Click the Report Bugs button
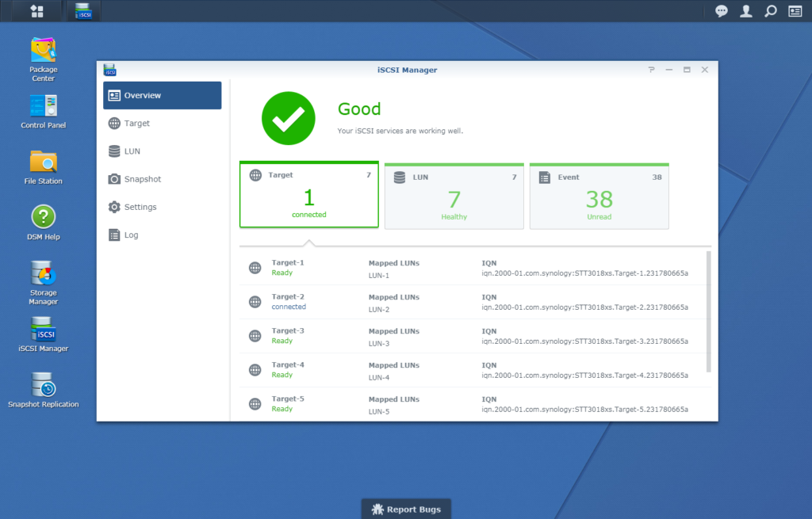The height and width of the screenshot is (519, 812). [x=406, y=509]
